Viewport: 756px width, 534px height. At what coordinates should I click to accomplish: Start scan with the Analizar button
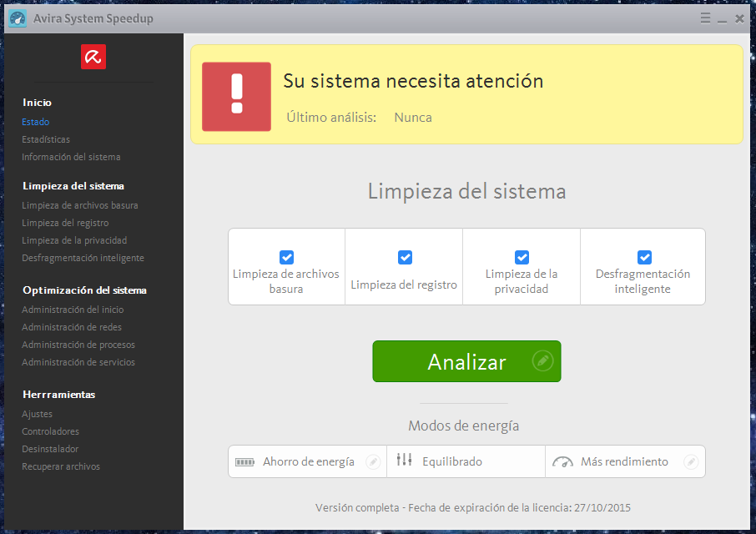(x=466, y=361)
